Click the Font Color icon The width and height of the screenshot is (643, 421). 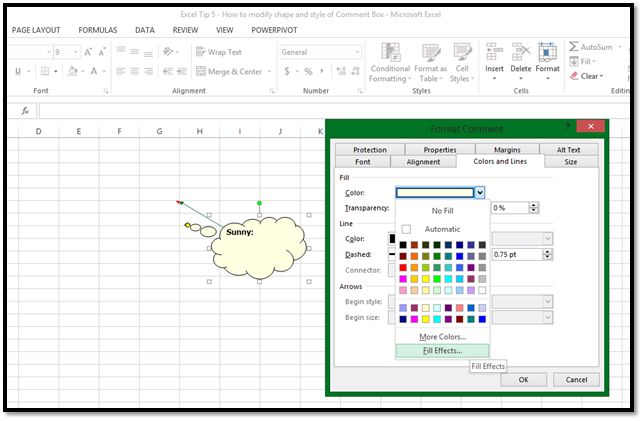[x=94, y=71]
